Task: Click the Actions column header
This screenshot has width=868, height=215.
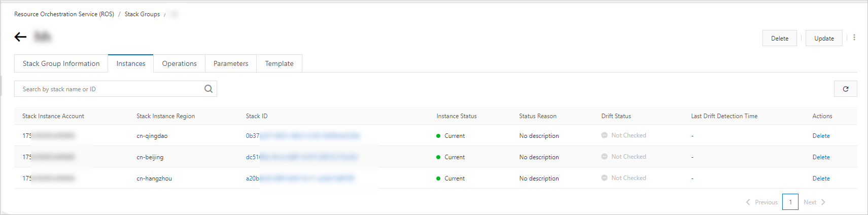Action: click(822, 116)
